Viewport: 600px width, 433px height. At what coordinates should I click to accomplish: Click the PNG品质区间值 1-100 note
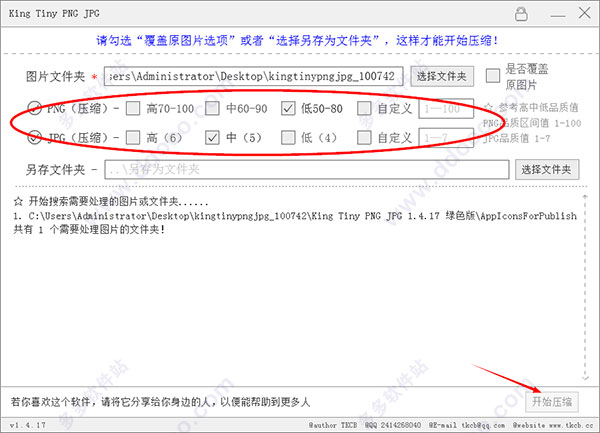coord(532,123)
